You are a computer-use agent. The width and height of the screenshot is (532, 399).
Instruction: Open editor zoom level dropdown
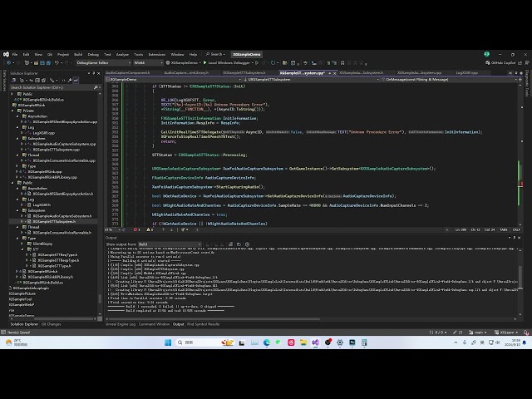112,229
